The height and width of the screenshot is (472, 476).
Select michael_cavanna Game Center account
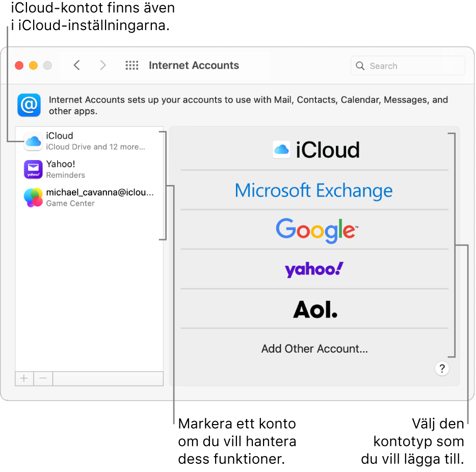(89, 198)
